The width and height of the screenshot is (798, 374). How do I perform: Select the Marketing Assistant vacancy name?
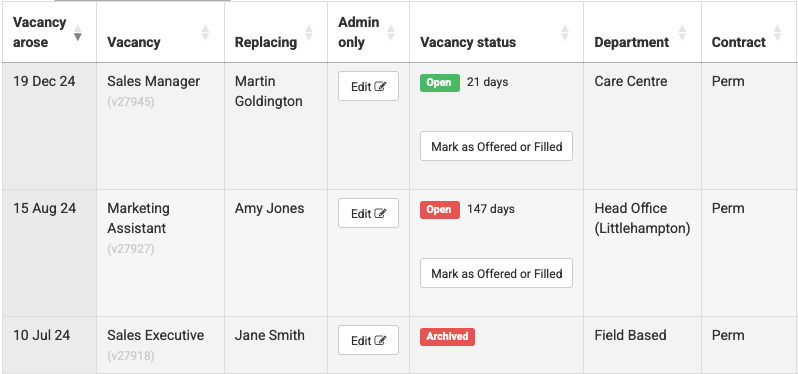[x=138, y=218]
